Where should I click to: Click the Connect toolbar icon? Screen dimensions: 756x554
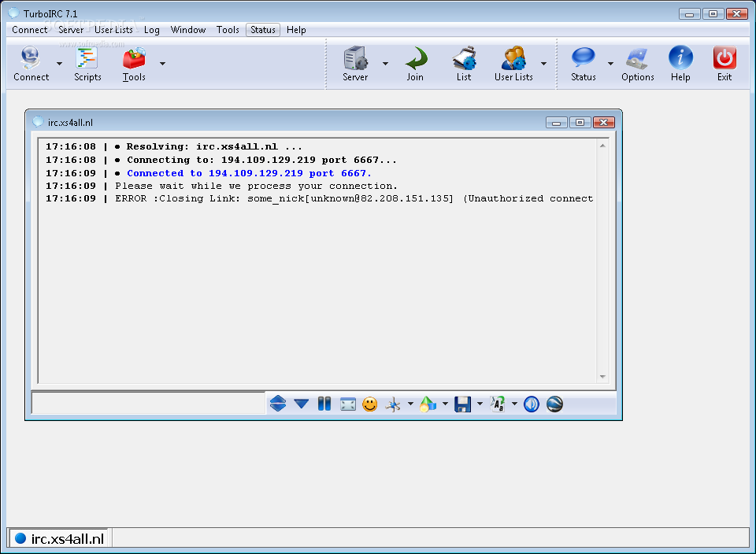click(31, 58)
